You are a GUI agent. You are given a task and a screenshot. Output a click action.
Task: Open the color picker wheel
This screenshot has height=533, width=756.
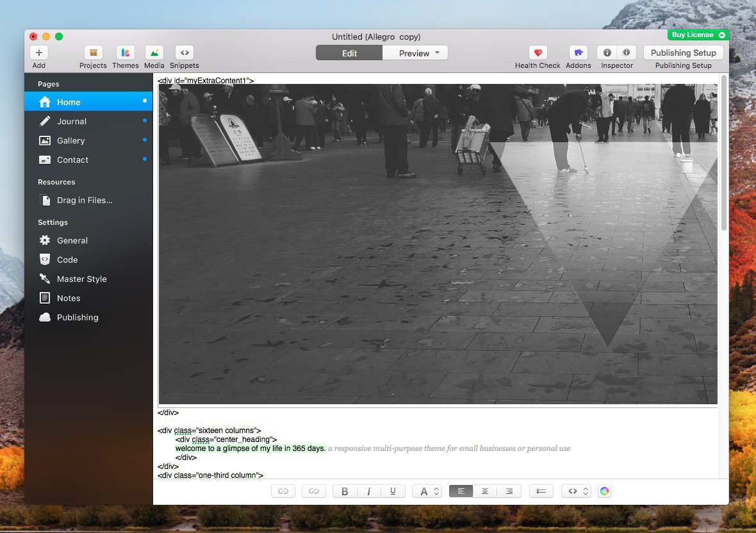(x=604, y=491)
